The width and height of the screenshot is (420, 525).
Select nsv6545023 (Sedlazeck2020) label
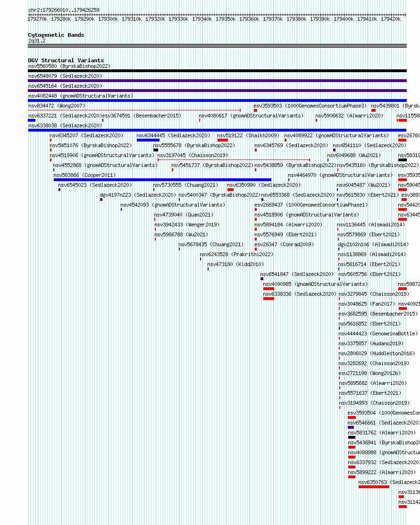[x=95, y=185]
